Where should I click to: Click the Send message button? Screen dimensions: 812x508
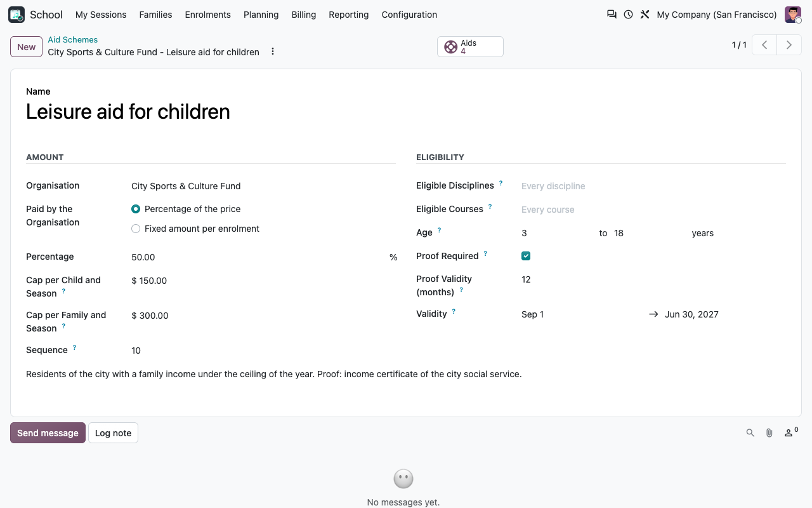pos(48,433)
